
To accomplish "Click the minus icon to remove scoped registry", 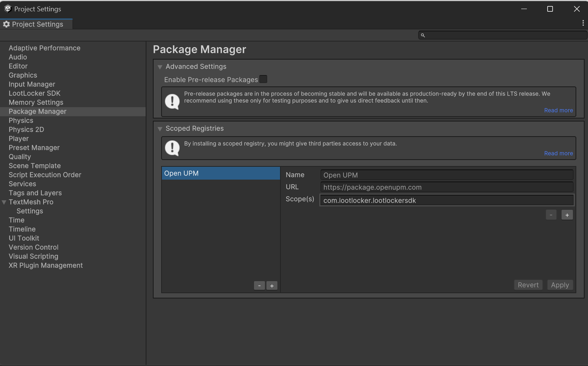I will pyautogui.click(x=259, y=286).
